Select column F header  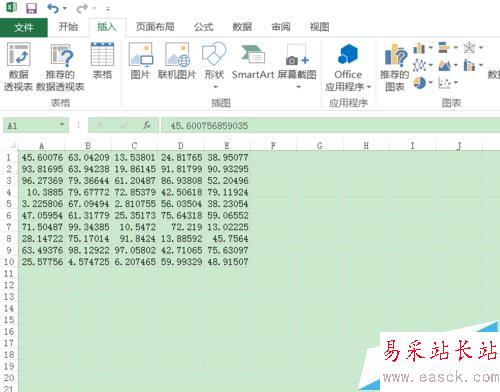[x=273, y=146]
